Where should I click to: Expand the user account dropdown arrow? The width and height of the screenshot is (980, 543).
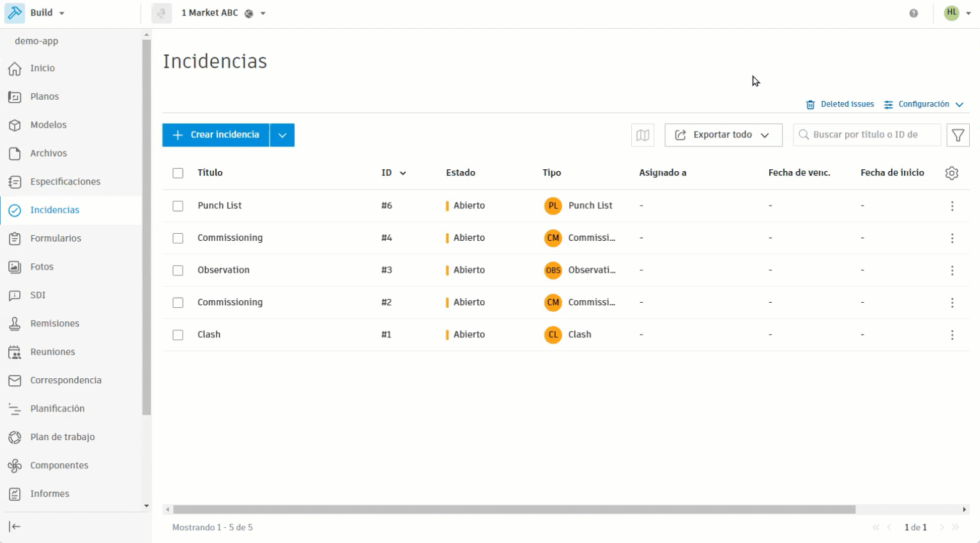tap(969, 13)
